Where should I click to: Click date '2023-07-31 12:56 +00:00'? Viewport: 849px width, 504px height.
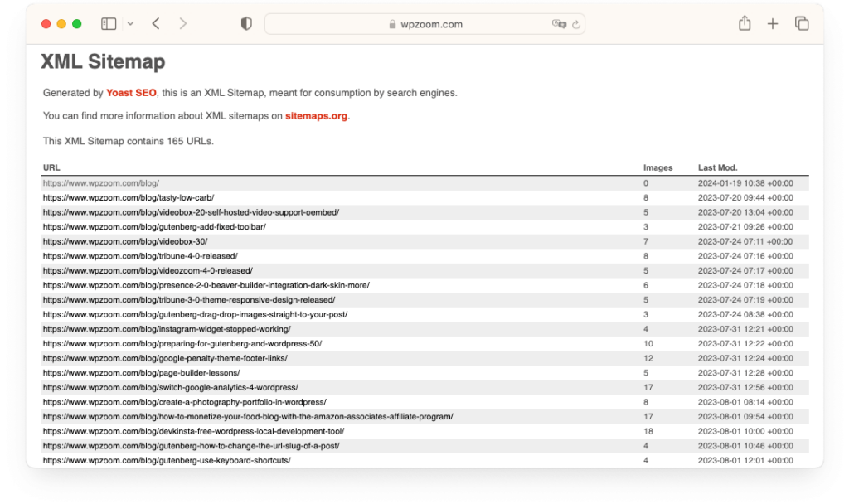[x=745, y=388]
